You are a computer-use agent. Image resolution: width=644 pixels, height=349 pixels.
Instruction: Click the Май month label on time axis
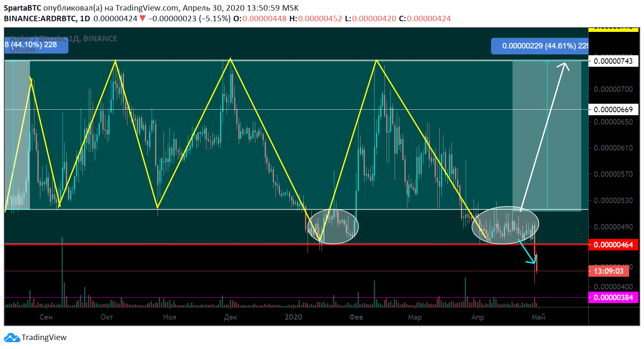pos(539,317)
